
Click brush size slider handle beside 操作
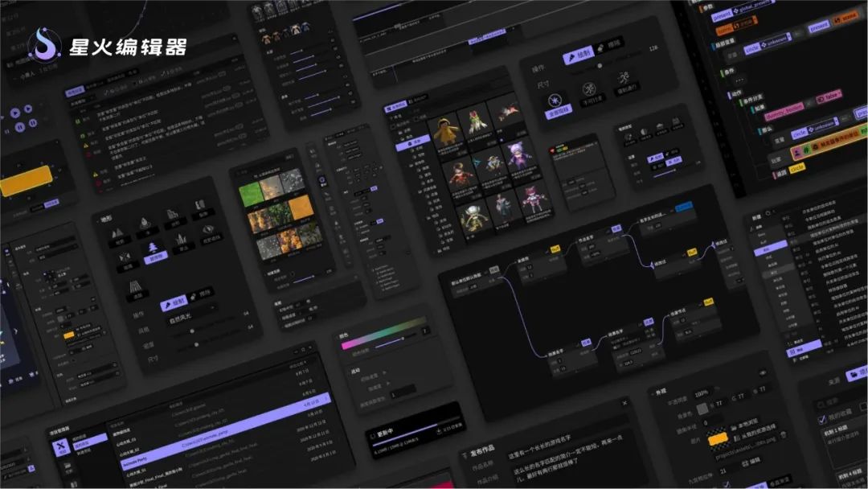(x=600, y=66)
